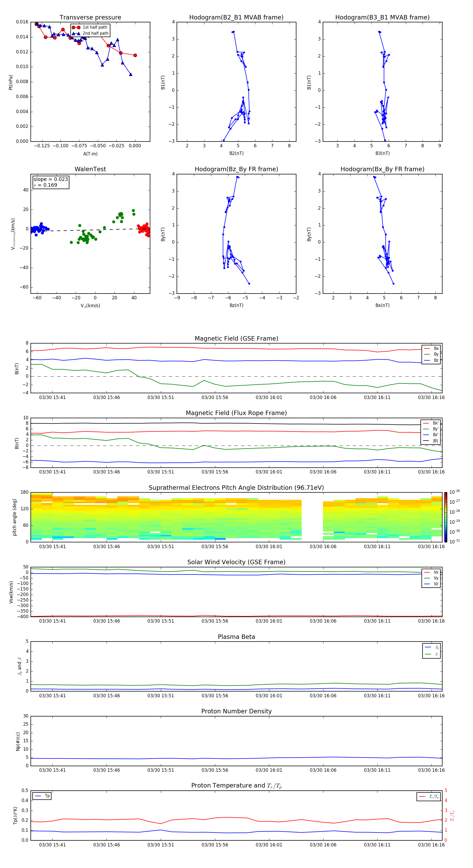Click the 'Solar Wind Velocity (GSE Frame)' title
The width and height of the screenshot is (473, 868).
coord(236,562)
